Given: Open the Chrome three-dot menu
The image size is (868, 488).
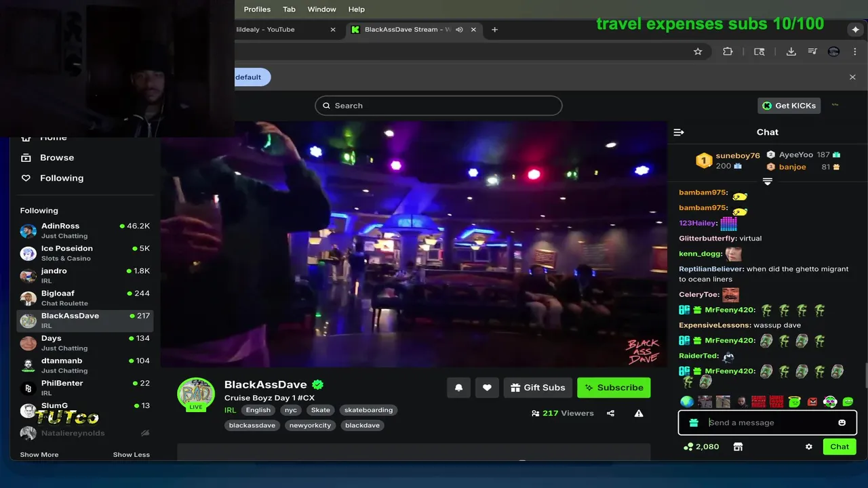Looking at the screenshot, I should (856, 52).
